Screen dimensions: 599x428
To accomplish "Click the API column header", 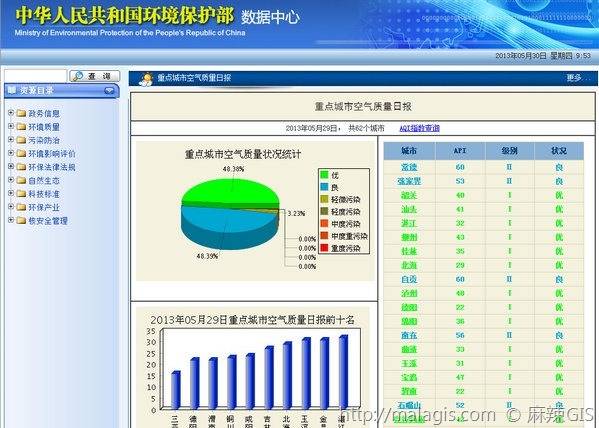I will pyautogui.click(x=460, y=151).
